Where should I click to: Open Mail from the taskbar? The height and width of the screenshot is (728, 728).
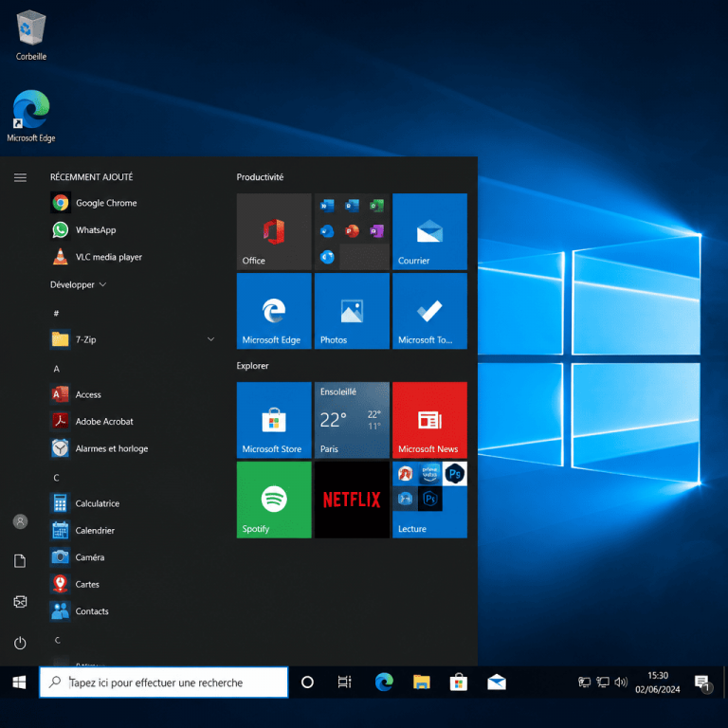[x=497, y=682]
